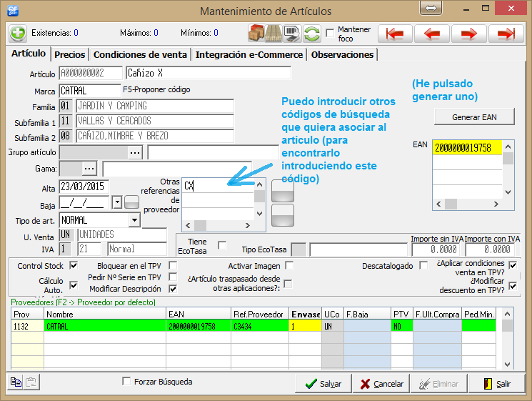
Task: Click up arrow of Otras referencias list
Action: coord(259,184)
